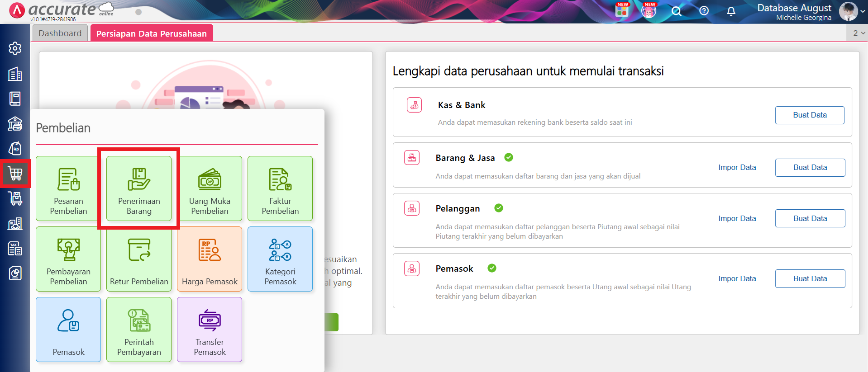Click the Barang & Jasa row icon
The height and width of the screenshot is (372, 868).
pyautogui.click(x=412, y=158)
